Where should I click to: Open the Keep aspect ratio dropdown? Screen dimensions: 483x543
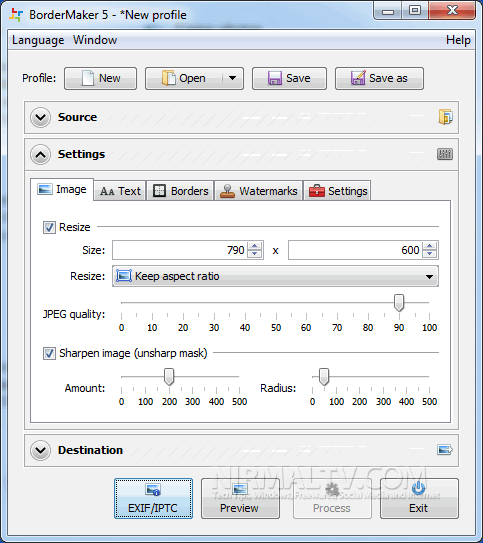tap(275, 276)
